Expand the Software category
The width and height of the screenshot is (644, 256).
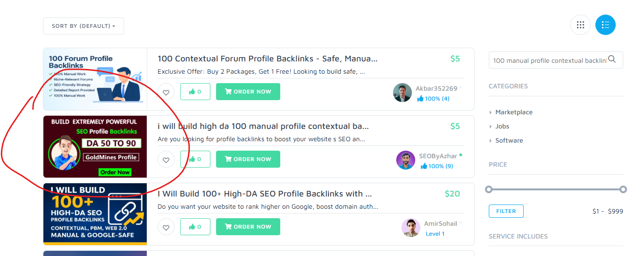509,141
